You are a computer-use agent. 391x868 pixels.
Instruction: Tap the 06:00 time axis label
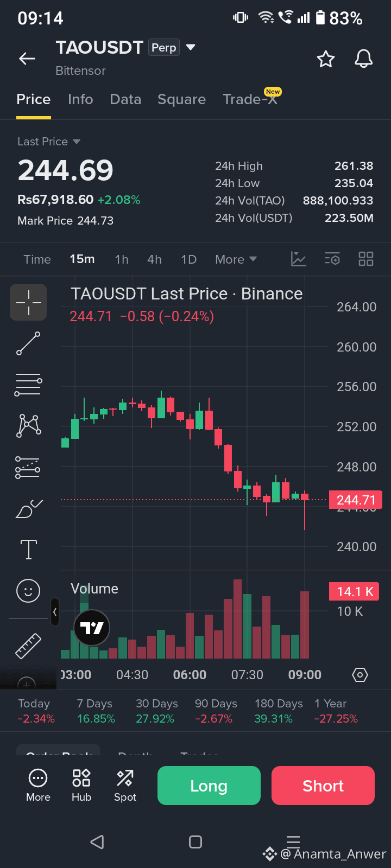(190, 675)
